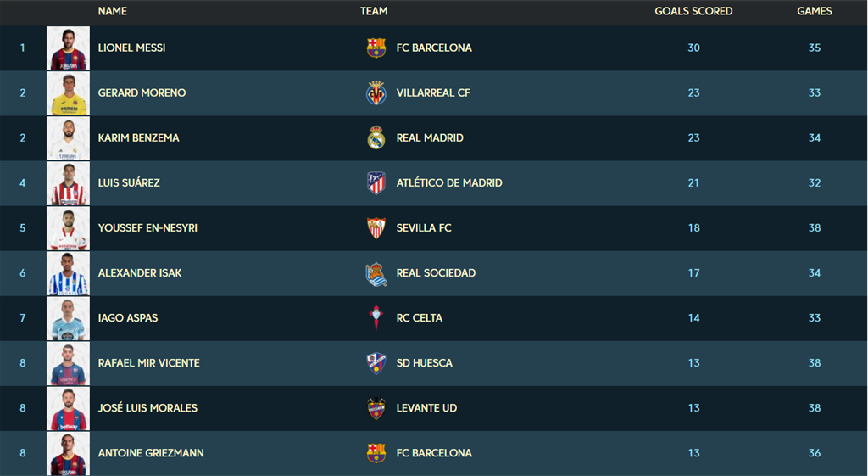Image resolution: width=868 pixels, height=476 pixels.
Task: Open Luis Suárez's player name link
Action: click(x=129, y=183)
